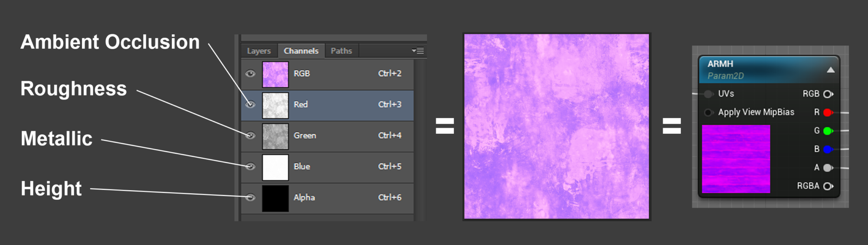Screen dimensions: 868x245
Task: Click the blue B output pin
Action: (x=828, y=149)
